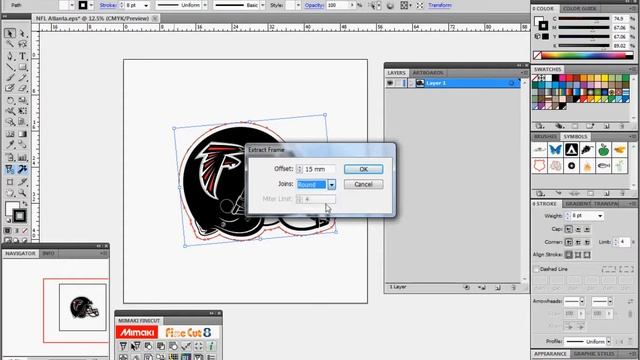The height and width of the screenshot is (360, 640).
Task: Open the Style dropdown in control bar
Action: coord(298,5)
